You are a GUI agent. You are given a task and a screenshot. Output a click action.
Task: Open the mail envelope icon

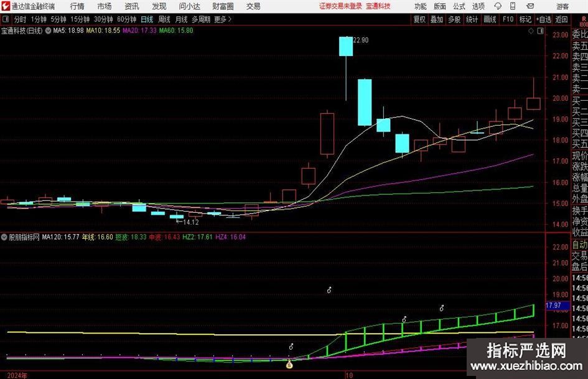pyautogui.click(x=530, y=6)
